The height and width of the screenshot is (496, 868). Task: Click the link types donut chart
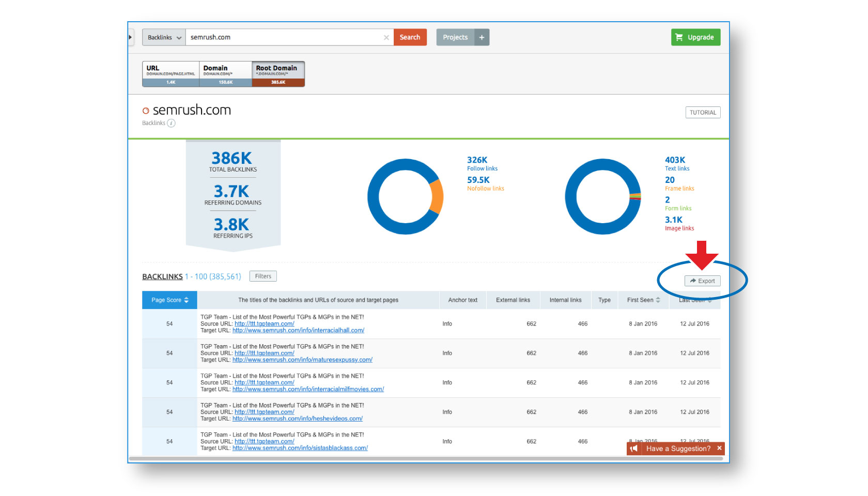(x=603, y=196)
